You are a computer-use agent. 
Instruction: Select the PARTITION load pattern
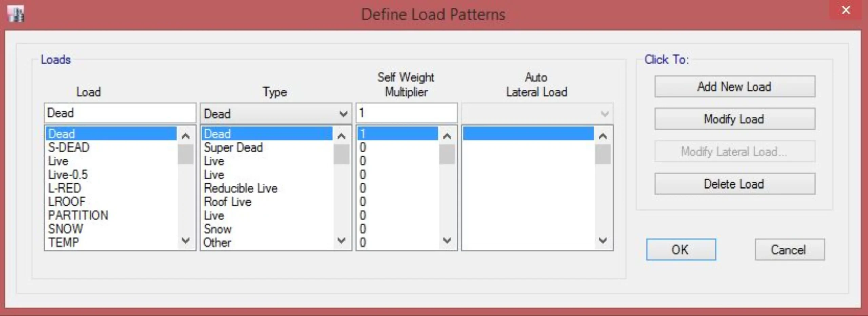78,215
